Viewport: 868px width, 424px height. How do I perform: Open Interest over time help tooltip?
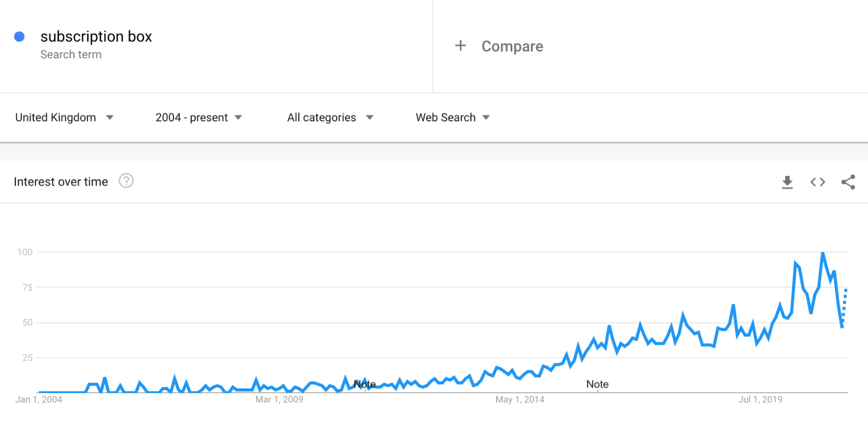click(x=126, y=181)
